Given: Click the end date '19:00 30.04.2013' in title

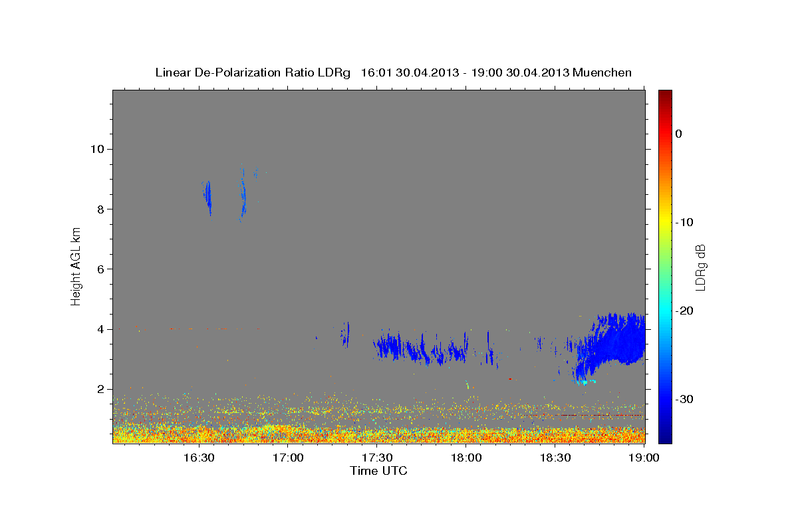Looking at the screenshot, I should coord(521,72).
